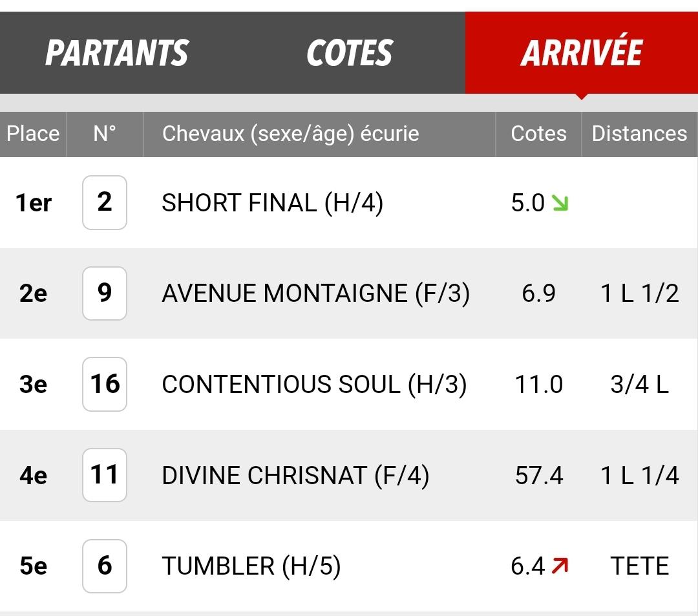Click the Place column header
The image size is (698, 616).
click(x=33, y=134)
